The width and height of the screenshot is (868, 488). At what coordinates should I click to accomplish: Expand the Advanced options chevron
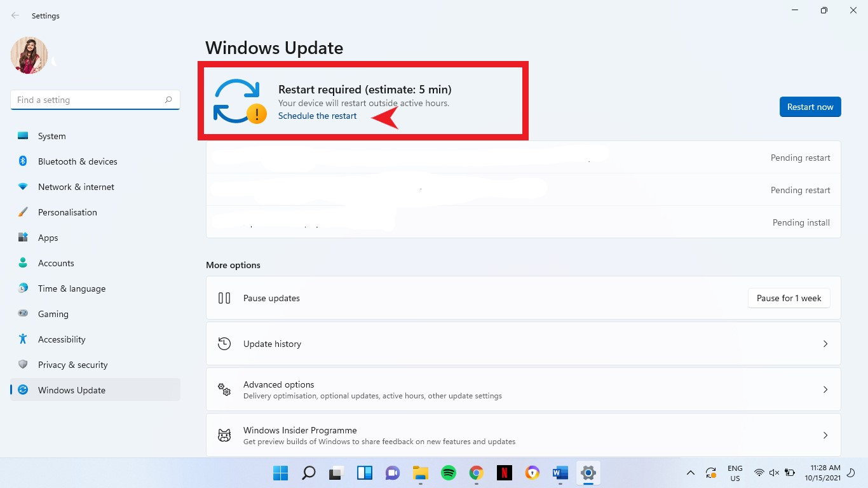click(x=825, y=390)
